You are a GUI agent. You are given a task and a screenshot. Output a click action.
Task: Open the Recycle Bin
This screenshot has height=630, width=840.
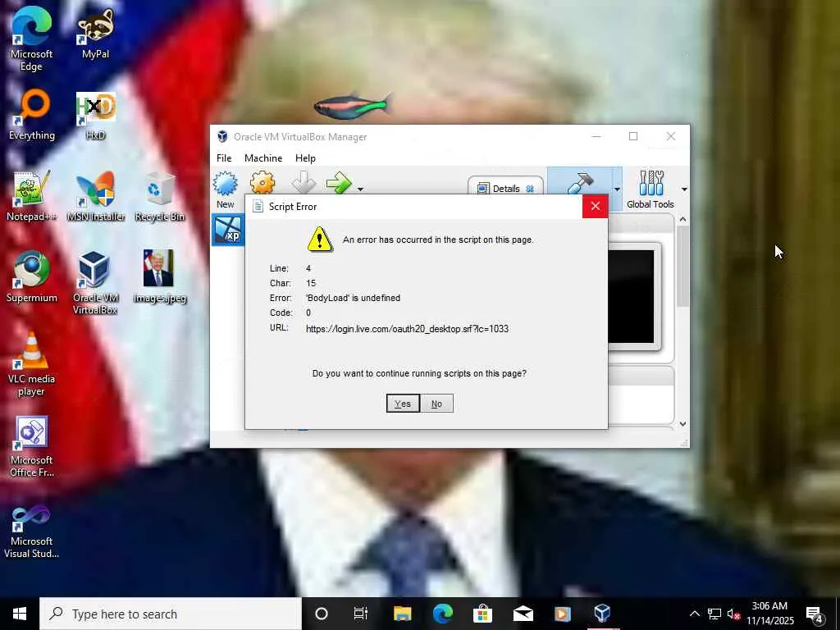coord(160,196)
